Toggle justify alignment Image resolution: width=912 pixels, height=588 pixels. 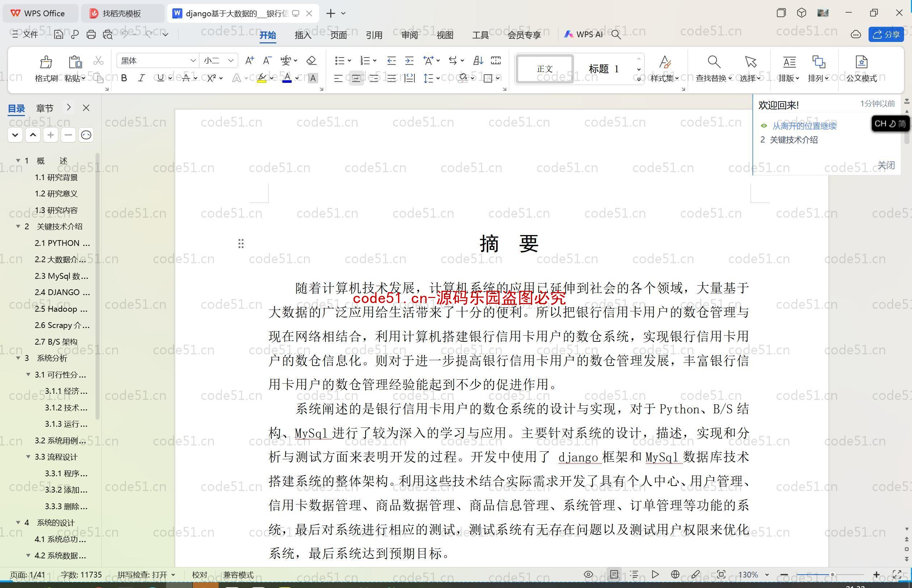coord(391,78)
